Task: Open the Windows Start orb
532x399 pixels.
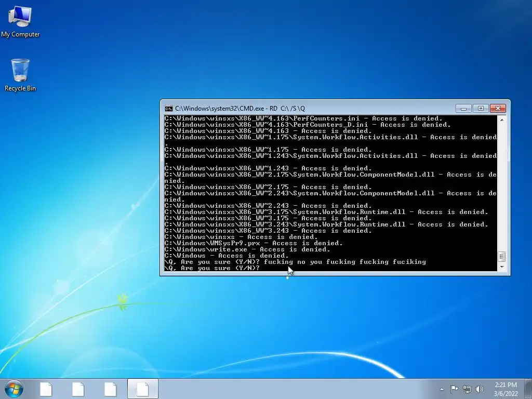Action: 14,389
